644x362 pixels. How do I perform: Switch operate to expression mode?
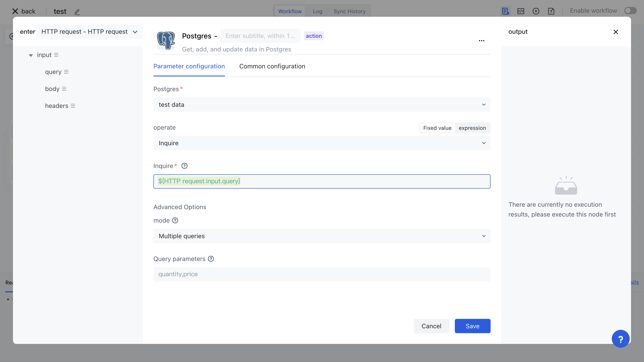click(472, 128)
